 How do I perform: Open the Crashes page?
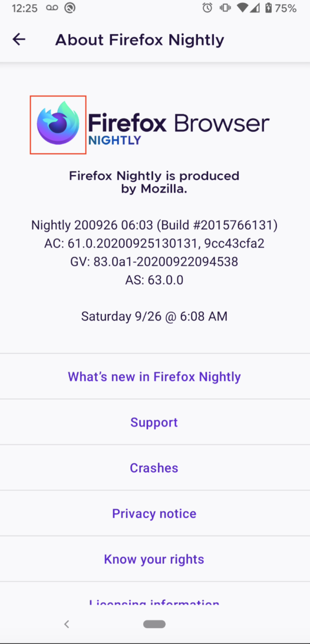tap(154, 468)
